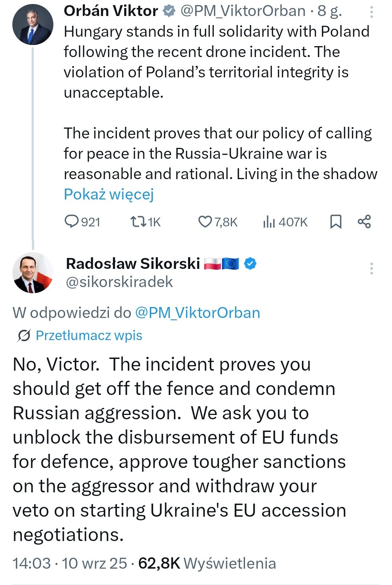
Task: Open more options for Orbán's post
Action: click(x=372, y=12)
